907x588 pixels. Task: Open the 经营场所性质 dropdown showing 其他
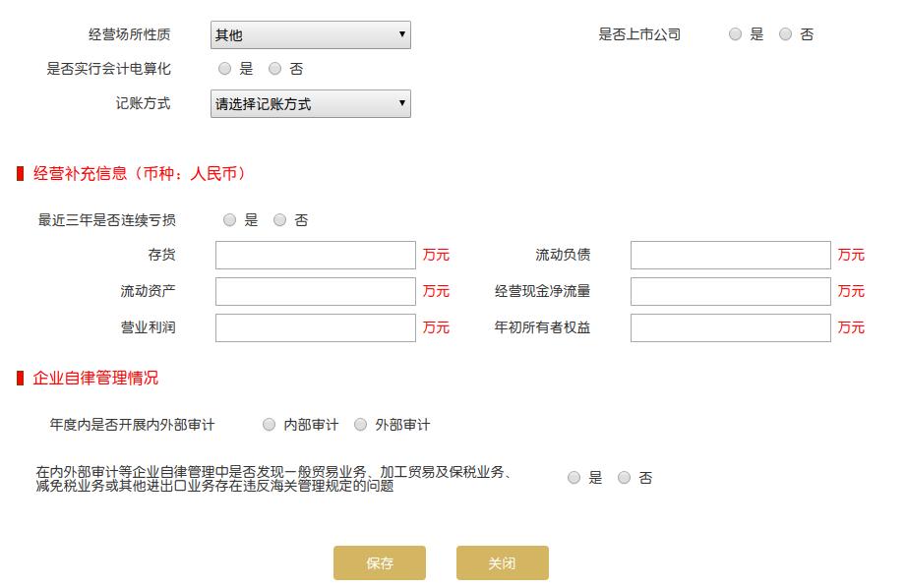tap(310, 34)
